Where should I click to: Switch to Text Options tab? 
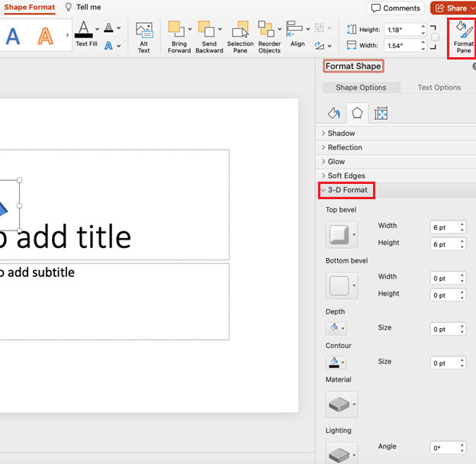point(439,88)
